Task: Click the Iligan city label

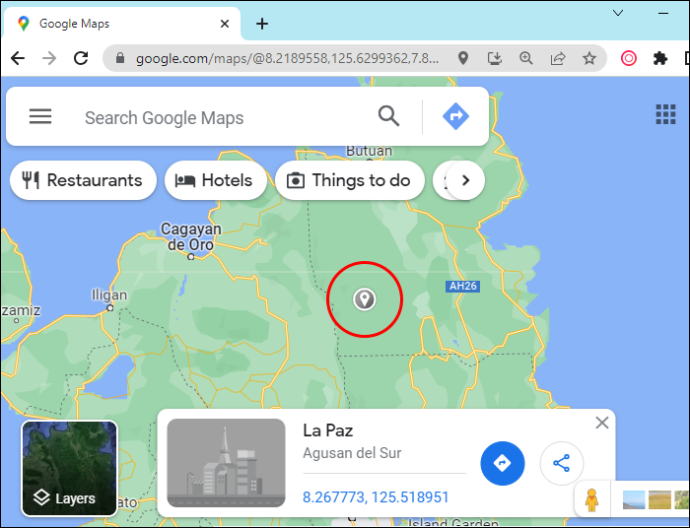Action: [109, 295]
